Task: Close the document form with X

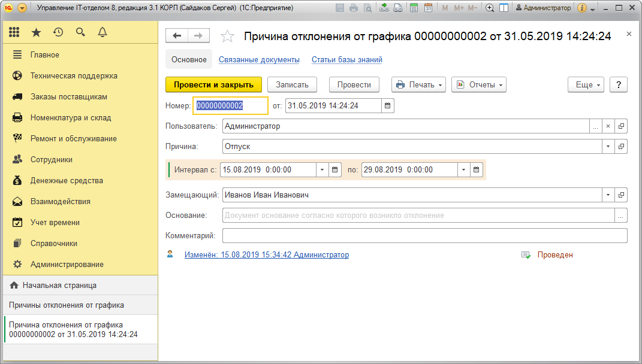Action: 629,34
